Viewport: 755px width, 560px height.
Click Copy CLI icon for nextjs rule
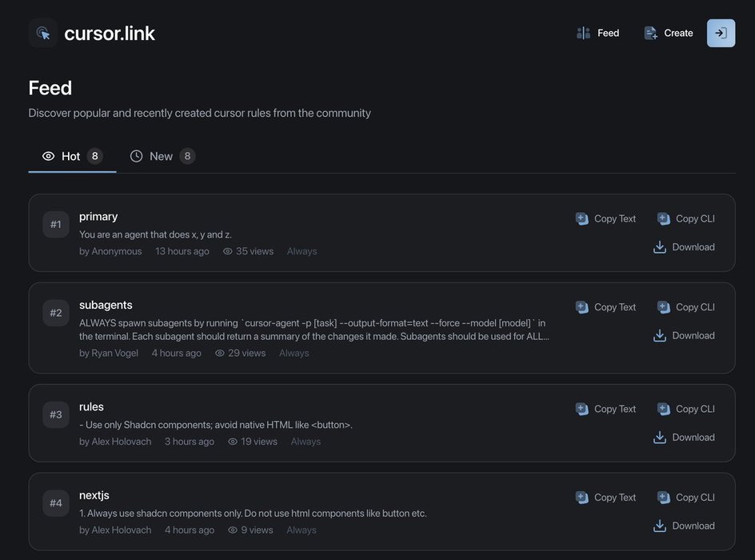[664, 498]
